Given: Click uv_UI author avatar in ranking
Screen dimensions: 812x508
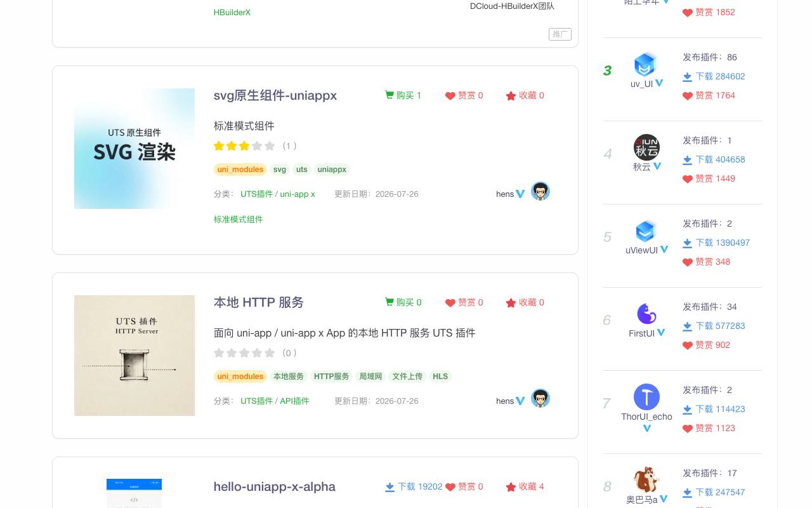Looking at the screenshot, I should point(645,64).
